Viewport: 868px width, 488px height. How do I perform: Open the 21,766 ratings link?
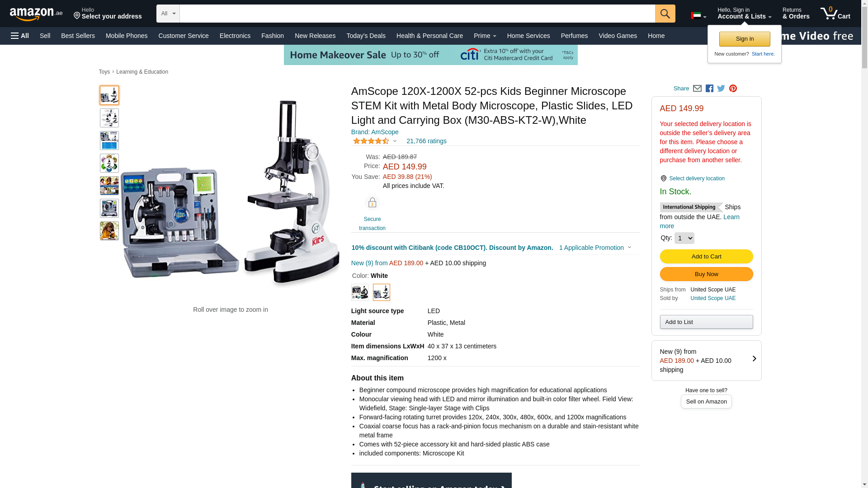pyautogui.click(x=427, y=141)
